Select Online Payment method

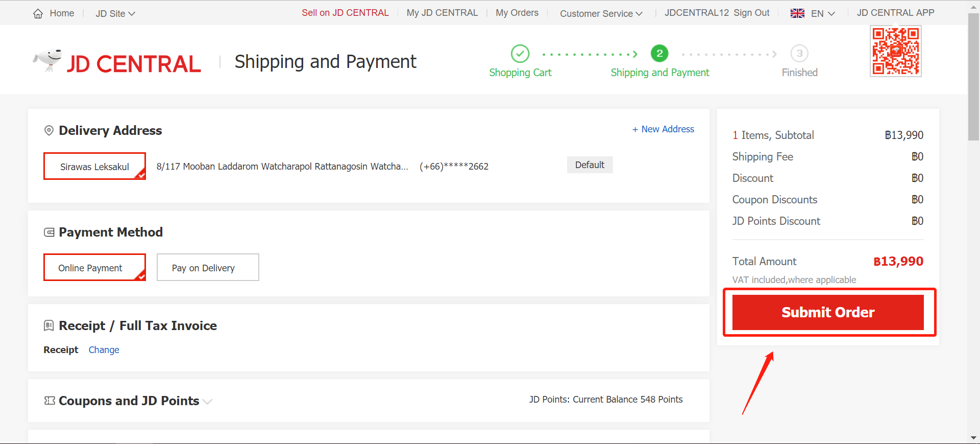[x=94, y=267]
